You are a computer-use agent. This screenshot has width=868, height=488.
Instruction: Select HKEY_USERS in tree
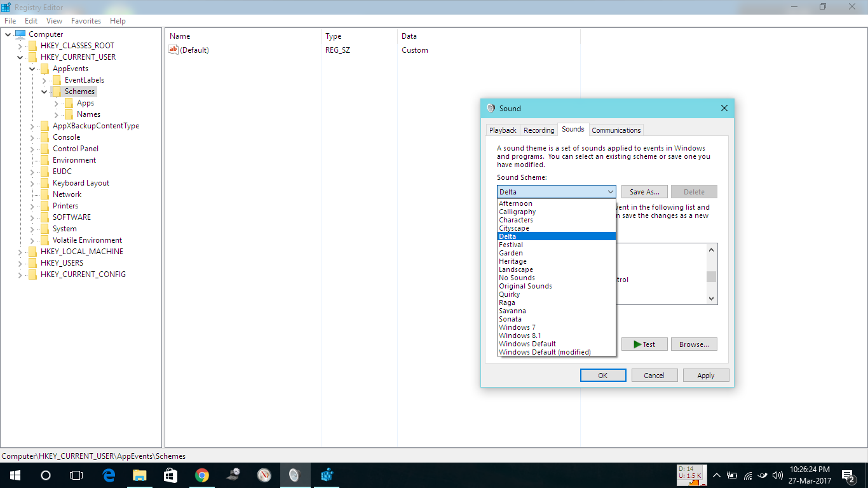tap(62, 263)
